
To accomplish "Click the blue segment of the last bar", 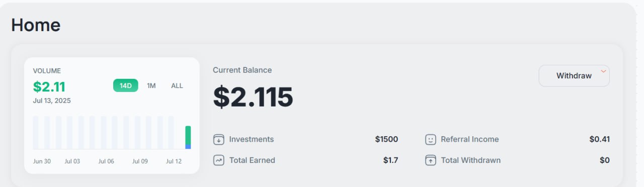I will pyautogui.click(x=188, y=147).
